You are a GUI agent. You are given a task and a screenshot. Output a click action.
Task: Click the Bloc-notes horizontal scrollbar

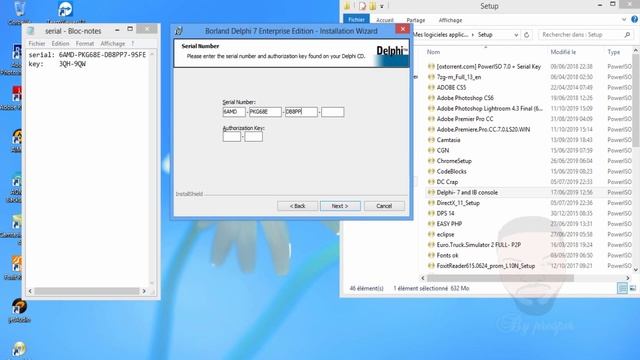(87, 291)
